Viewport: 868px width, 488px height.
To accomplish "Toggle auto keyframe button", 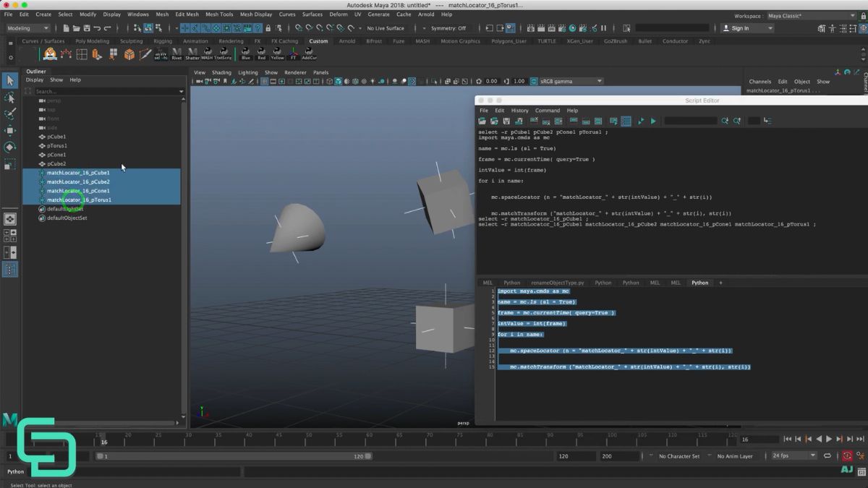I will coord(847,456).
